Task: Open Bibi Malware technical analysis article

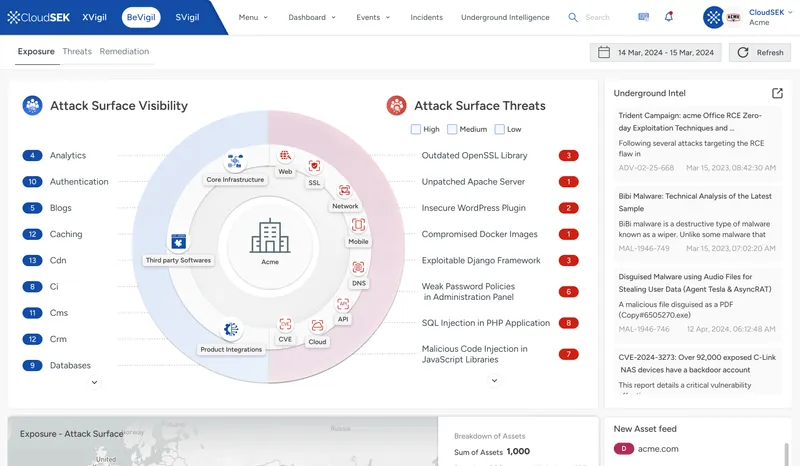Action: point(697,222)
